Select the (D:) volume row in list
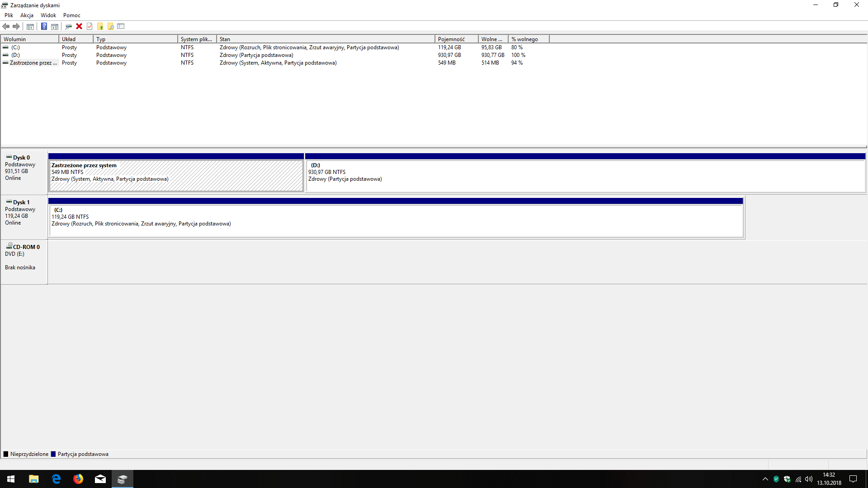 pos(275,55)
